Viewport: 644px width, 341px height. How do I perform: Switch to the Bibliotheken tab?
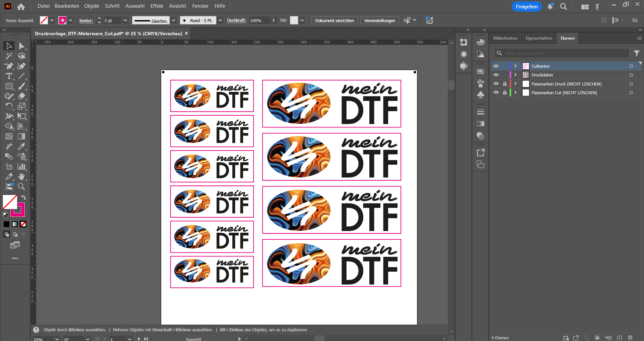[505, 38]
